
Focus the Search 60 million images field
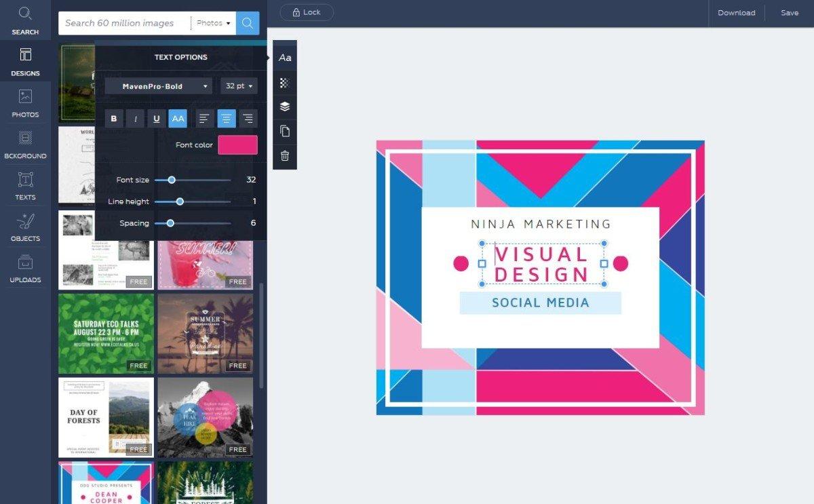[x=124, y=23]
